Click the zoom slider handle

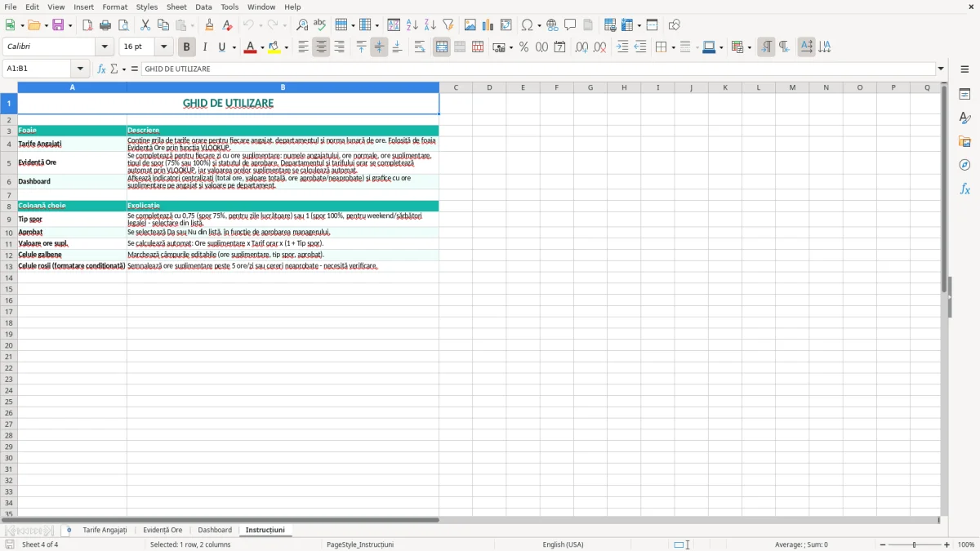pyautogui.click(x=914, y=544)
